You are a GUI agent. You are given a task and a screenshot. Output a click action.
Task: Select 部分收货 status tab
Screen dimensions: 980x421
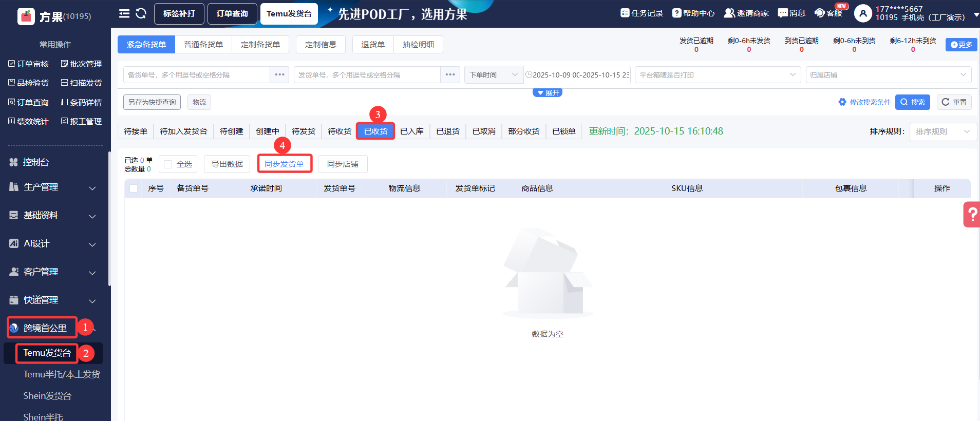coord(524,131)
